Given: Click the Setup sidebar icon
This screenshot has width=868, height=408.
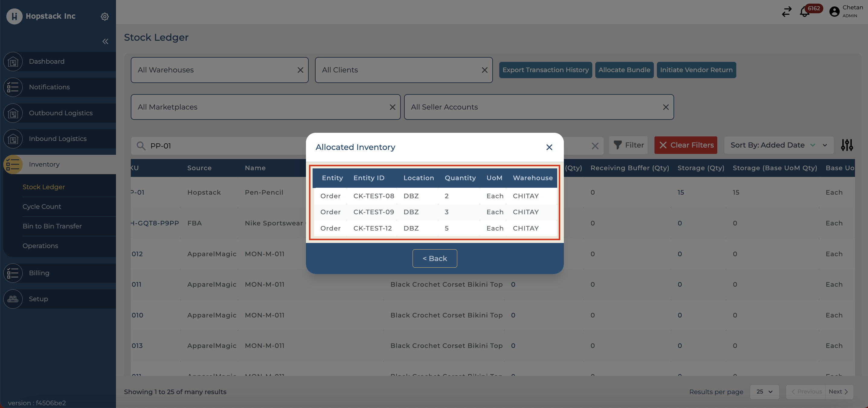Looking at the screenshot, I should 13,299.
